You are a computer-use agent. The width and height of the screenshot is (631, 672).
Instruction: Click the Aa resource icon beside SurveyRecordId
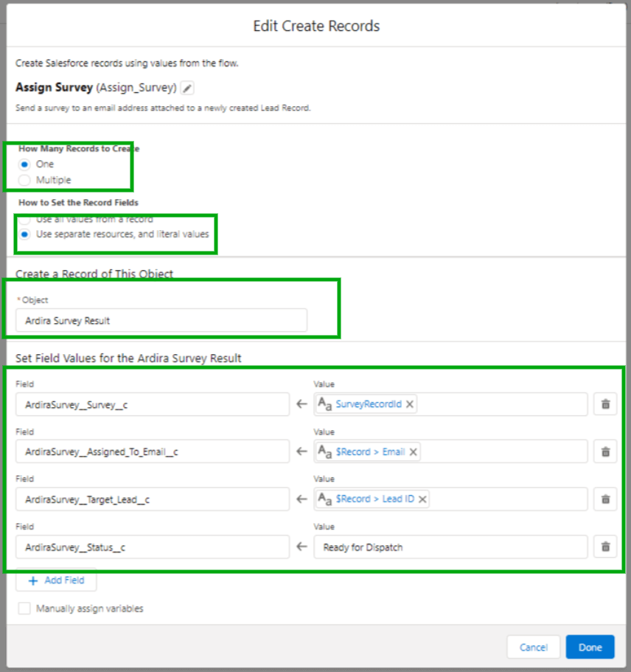click(x=325, y=404)
